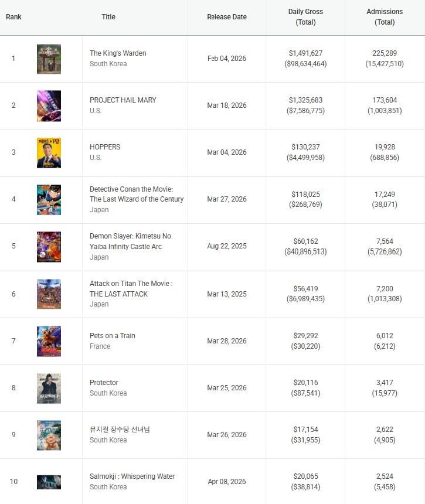Open the Pets on a Train link
This screenshot has width=425, height=504.
[113, 336]
